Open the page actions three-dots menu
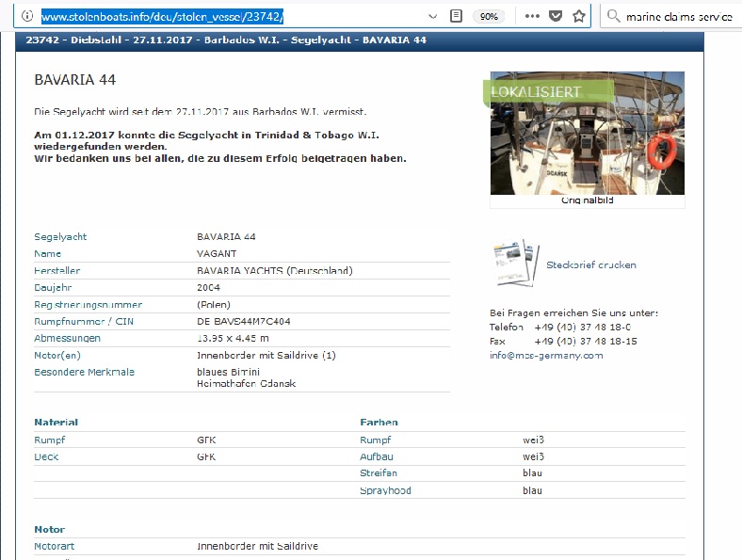This screenshot has height=560, width=742. tap(532, 16)
